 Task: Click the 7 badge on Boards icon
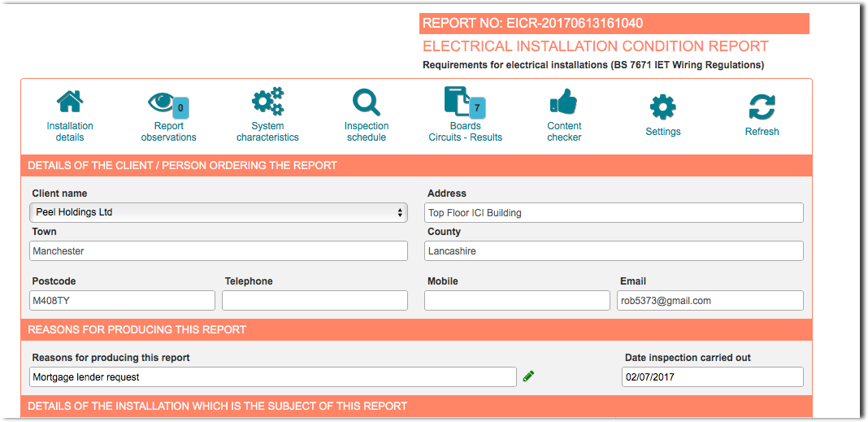[477, 108]
